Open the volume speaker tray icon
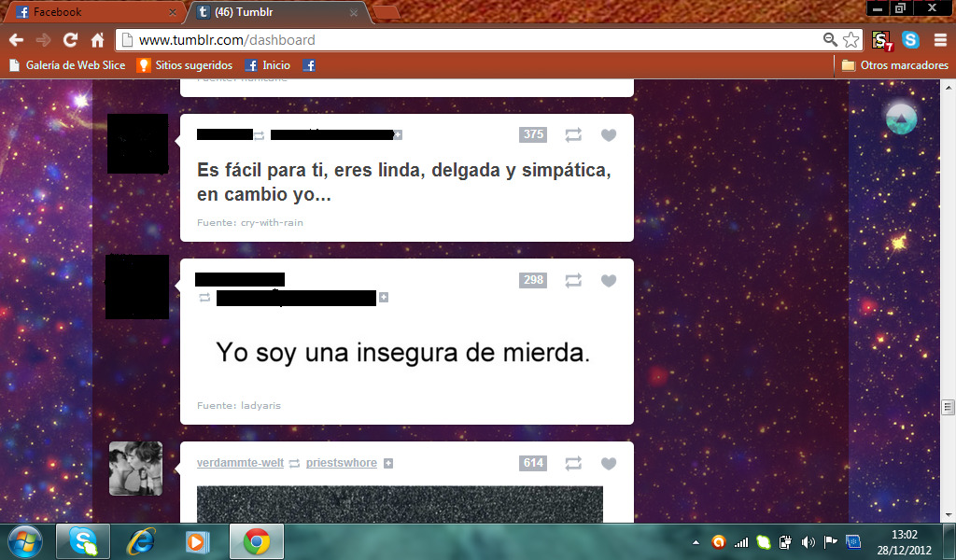 pos(808,541)
